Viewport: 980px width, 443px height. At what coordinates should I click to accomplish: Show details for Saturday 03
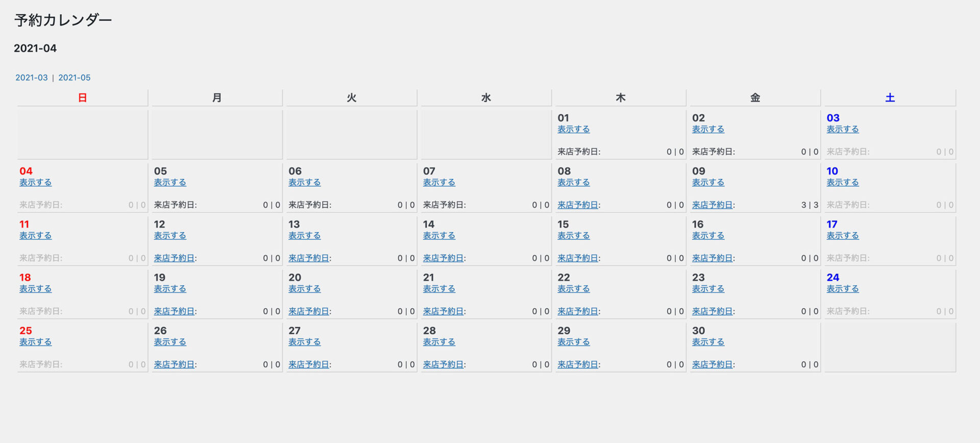point(842,129)
